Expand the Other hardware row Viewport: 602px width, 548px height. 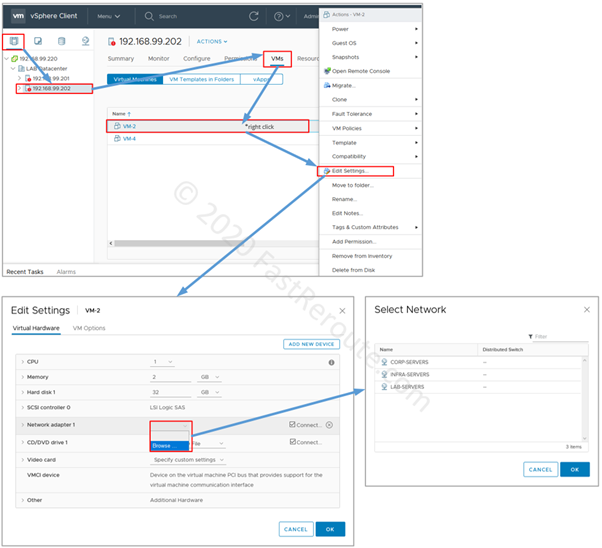[x=23, y=500]
